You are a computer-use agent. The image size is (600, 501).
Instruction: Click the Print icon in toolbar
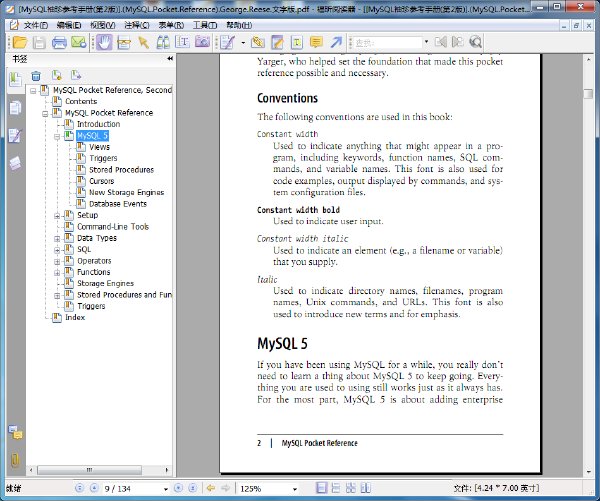[x=59, y=42]
